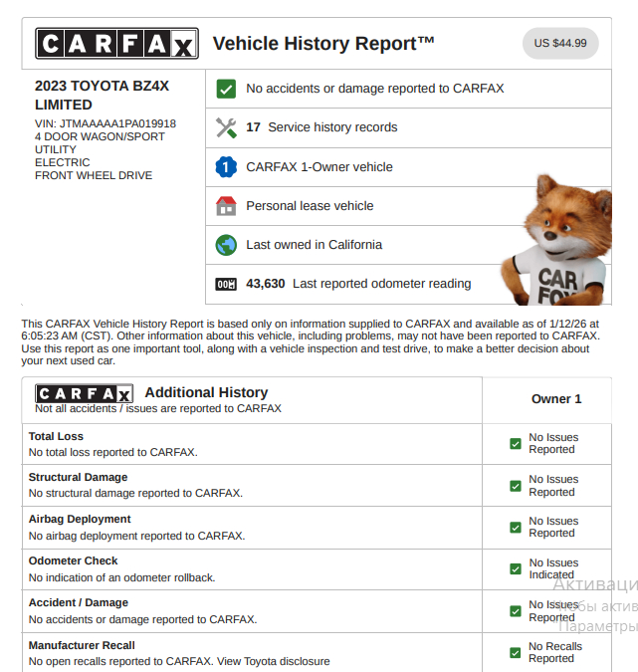Click the Structural Damage green checkbox
The width and height of the screenshot is (638, 672).
(x=515, y=486)
